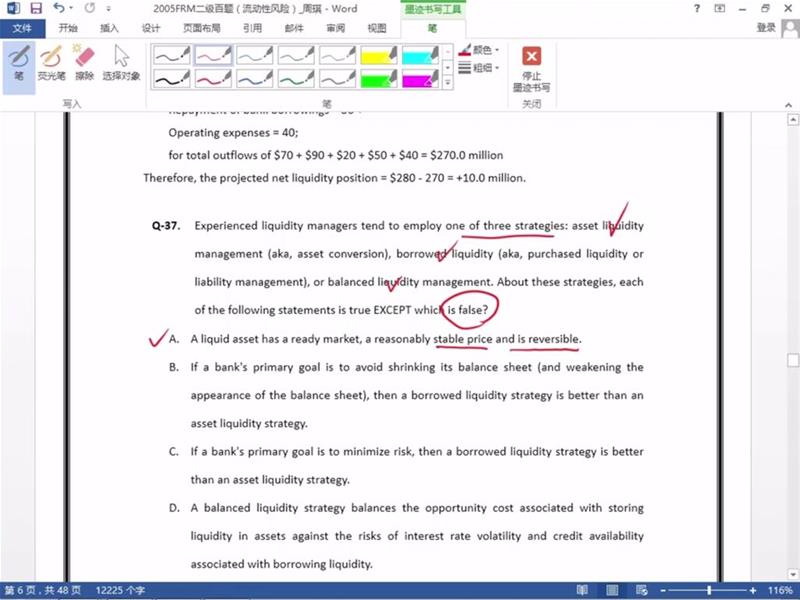Viewport: 800px width, 600px height.
Task: Pick the magenta highlighter pen
Action: pyautogui.click(x=420, y=79)
